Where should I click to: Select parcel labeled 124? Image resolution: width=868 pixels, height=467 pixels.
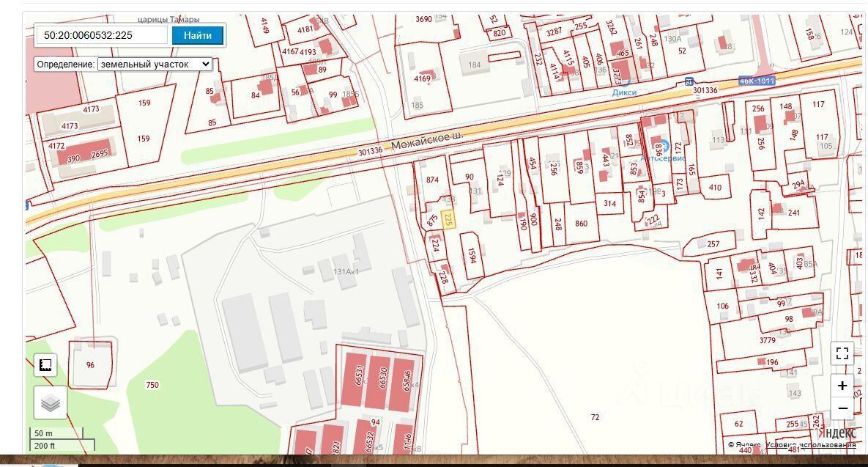click(x=500, y=180)
